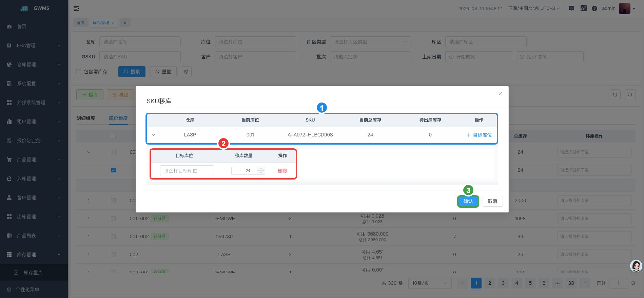
Task: Click the table search magnifier icon
Action: pyautogui.click(x=615, y=95)
